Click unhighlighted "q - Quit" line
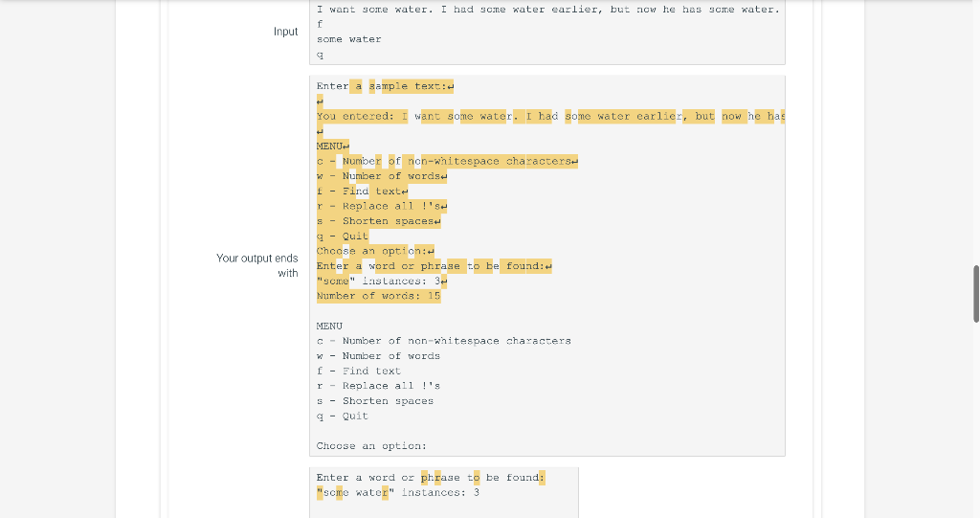This screenshot has width=980, height=518. click(x=343, y=417)
